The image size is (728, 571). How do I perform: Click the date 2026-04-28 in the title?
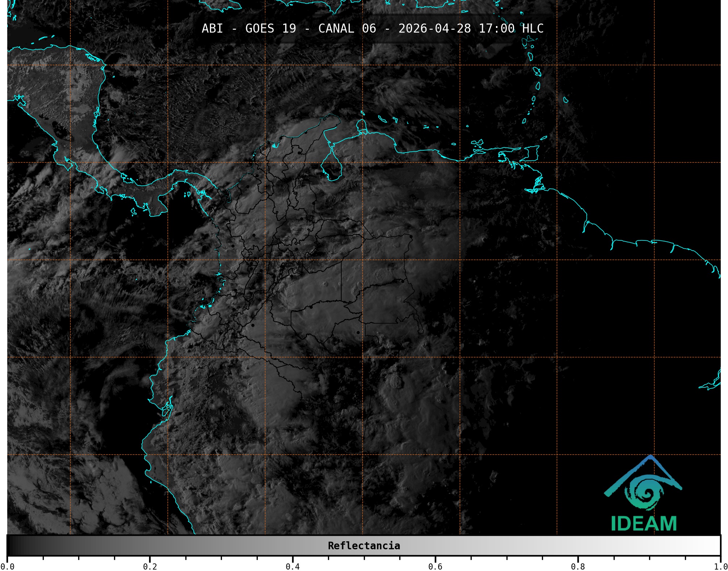click(434, 28)
